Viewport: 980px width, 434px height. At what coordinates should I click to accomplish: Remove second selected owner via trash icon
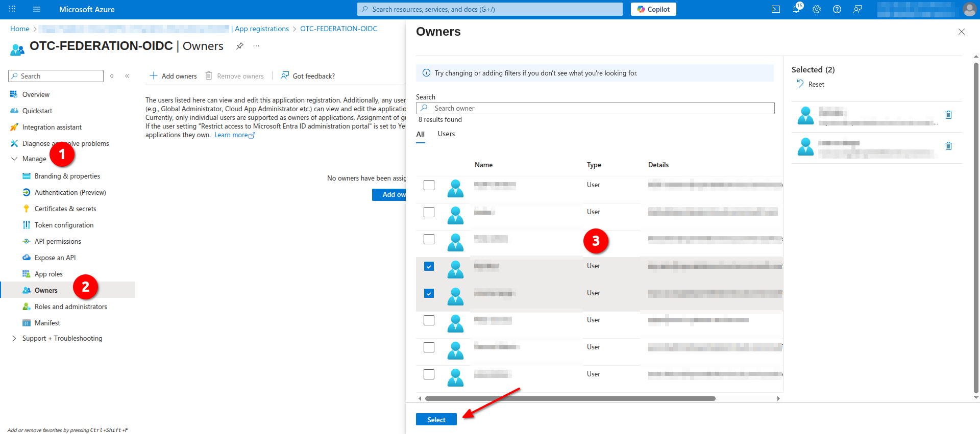(x=948, y=146)
